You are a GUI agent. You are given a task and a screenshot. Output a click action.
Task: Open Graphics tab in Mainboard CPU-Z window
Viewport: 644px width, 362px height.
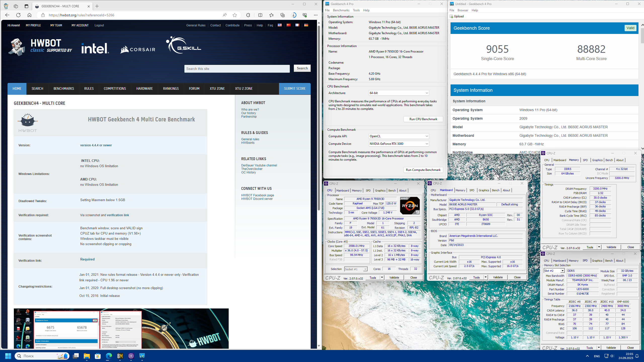point(484,190)
